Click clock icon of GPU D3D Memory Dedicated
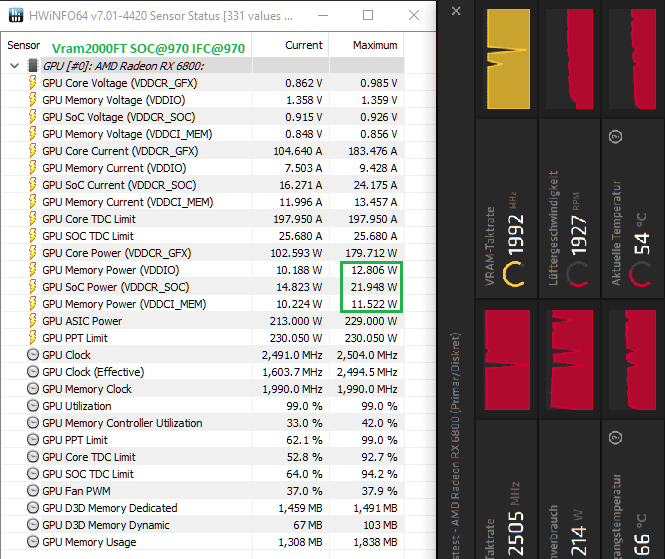Viewport: 665px width, 559px height. point(33,508)
